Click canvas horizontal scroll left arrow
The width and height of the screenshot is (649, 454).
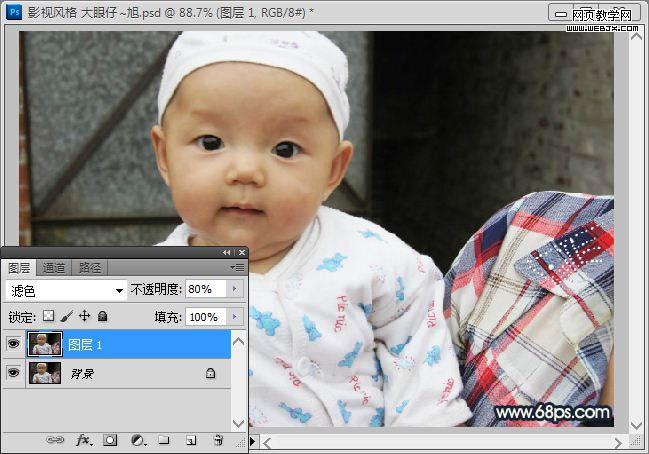pos(267,443)
